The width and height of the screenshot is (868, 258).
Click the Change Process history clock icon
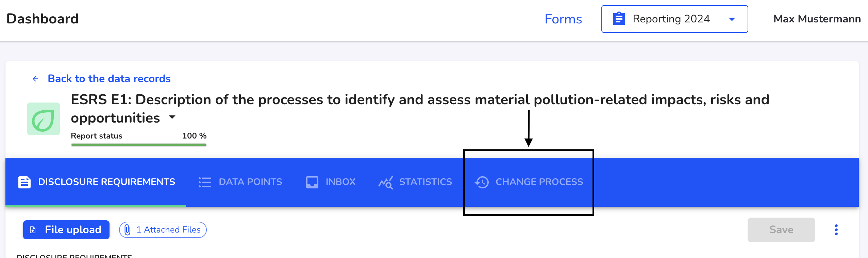click(x=482, y=182)
